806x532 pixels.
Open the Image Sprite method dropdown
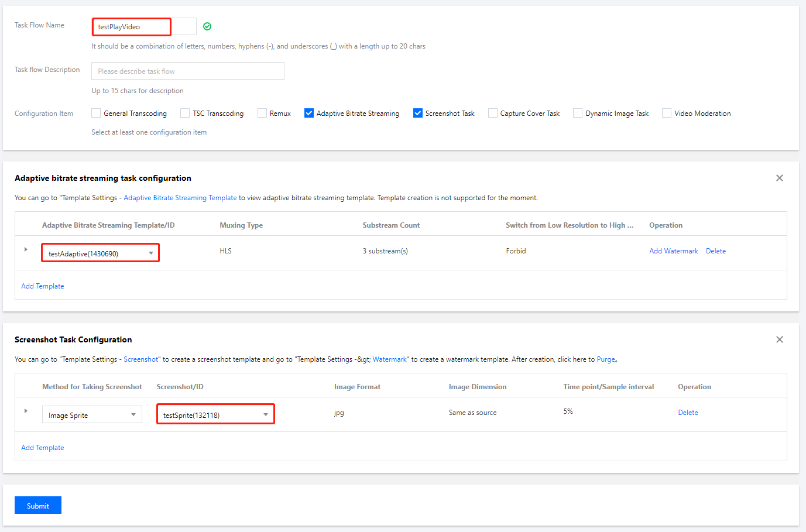pyautogui.click(x=92, y=415)
